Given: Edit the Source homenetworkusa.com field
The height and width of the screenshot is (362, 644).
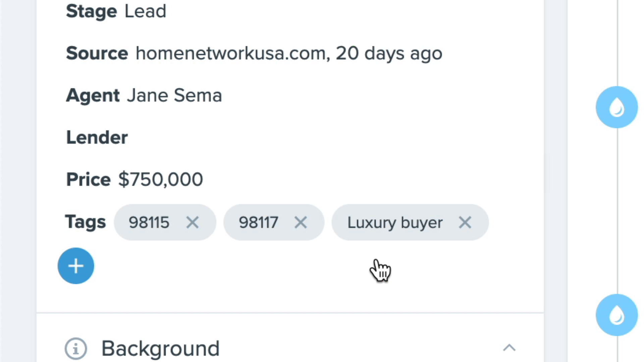Looking at the screenshot, I should click(289, 53).
